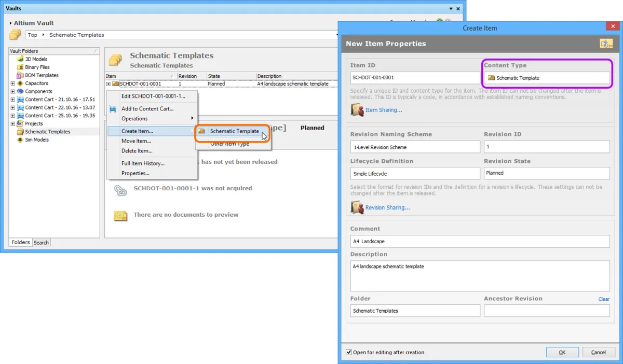This screenshot has height=364, width=623.
Task: Click the Top breadcrumb in Vaults path
Action: 33,35
